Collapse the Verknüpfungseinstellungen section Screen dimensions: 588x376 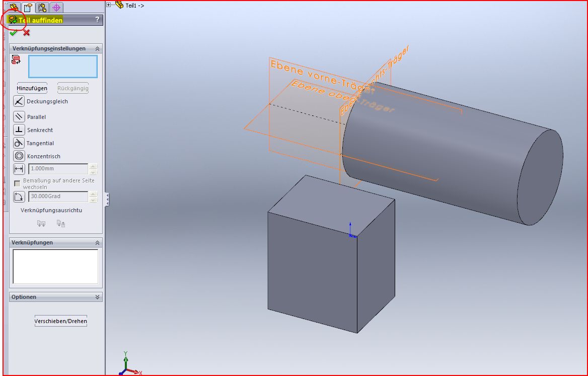[x=98, y=48]
